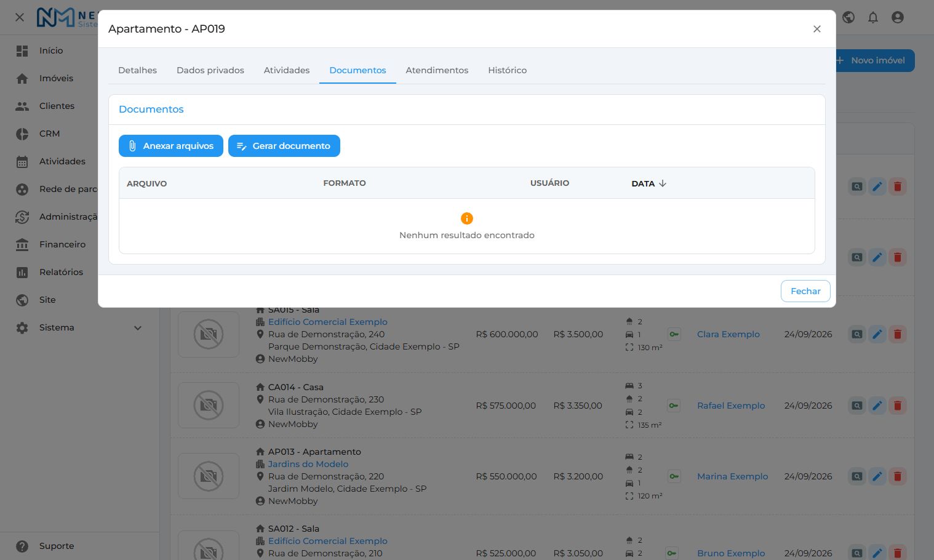Open the Edifício Comercial Exemplo link for SA015
The height and width of the screenshot is (560, 934).
[x=328, y=322]
